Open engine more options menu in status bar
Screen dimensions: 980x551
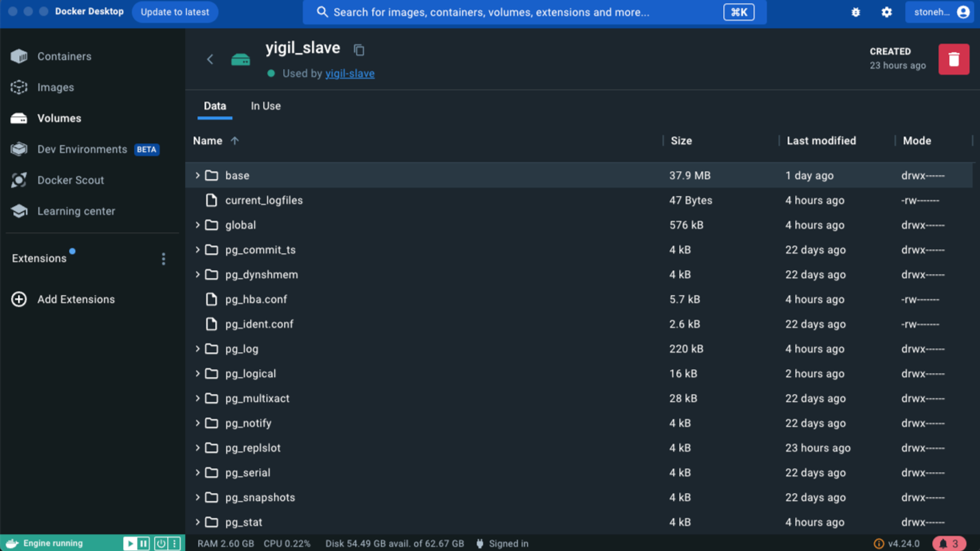(174, 543)
